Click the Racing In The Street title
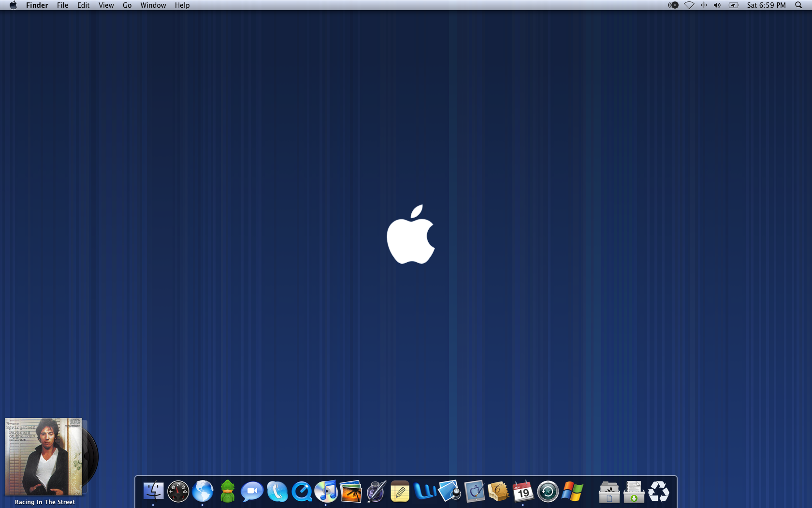 point(45,502)
